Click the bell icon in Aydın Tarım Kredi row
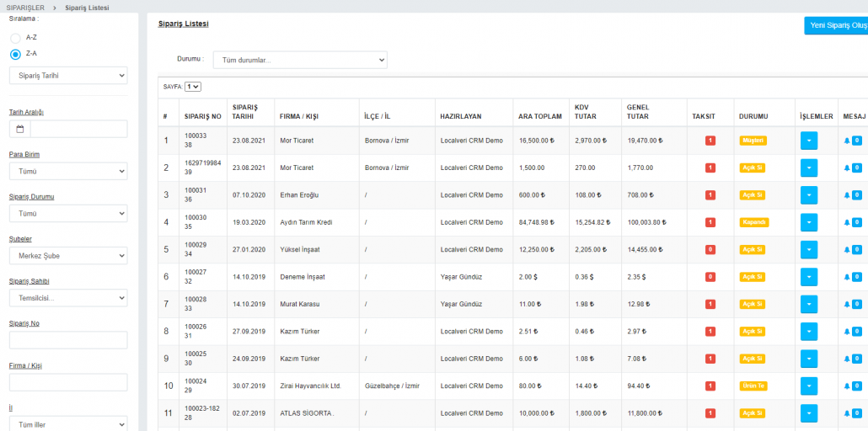 point(846,222)
